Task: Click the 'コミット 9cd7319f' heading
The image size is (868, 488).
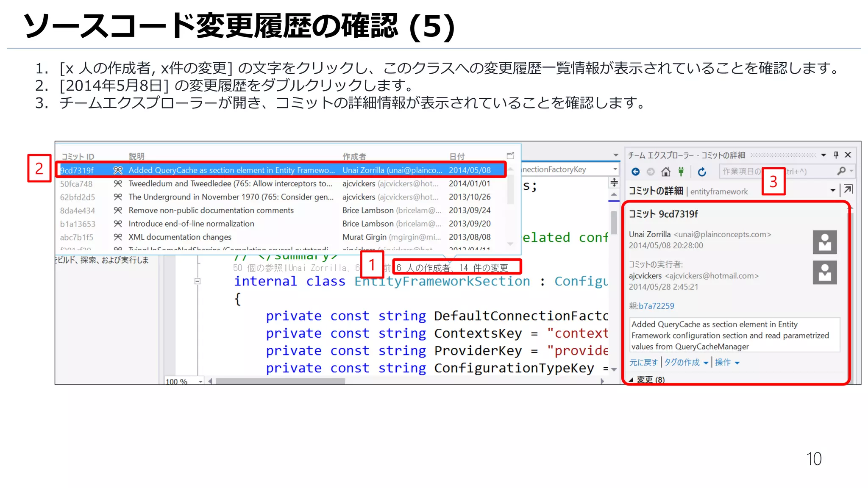Action: click(x=663, y=214)
